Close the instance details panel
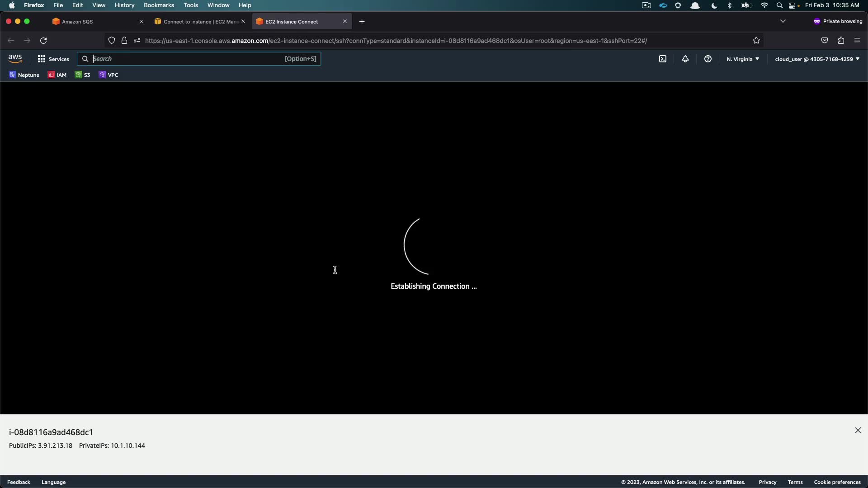868x488 pixels. point(858,431)
